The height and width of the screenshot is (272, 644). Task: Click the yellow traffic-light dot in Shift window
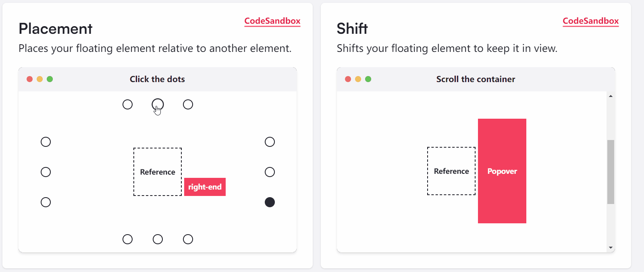point(358,79)
